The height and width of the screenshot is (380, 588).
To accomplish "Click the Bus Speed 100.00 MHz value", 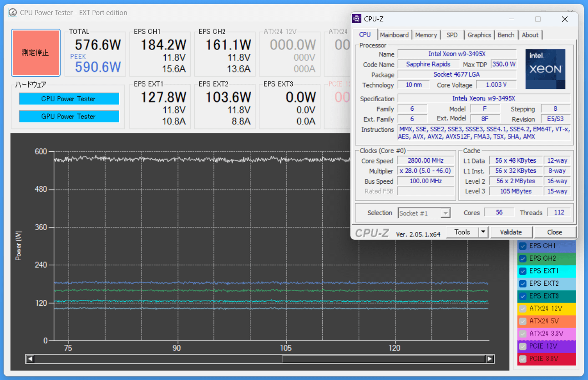I will (x=426, y=181).
